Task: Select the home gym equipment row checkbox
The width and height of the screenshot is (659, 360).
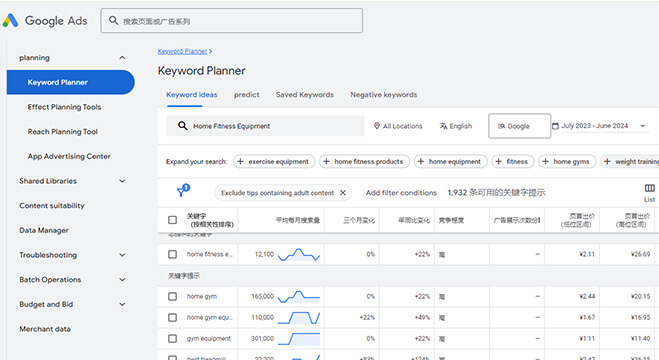Action: point(172,318)
